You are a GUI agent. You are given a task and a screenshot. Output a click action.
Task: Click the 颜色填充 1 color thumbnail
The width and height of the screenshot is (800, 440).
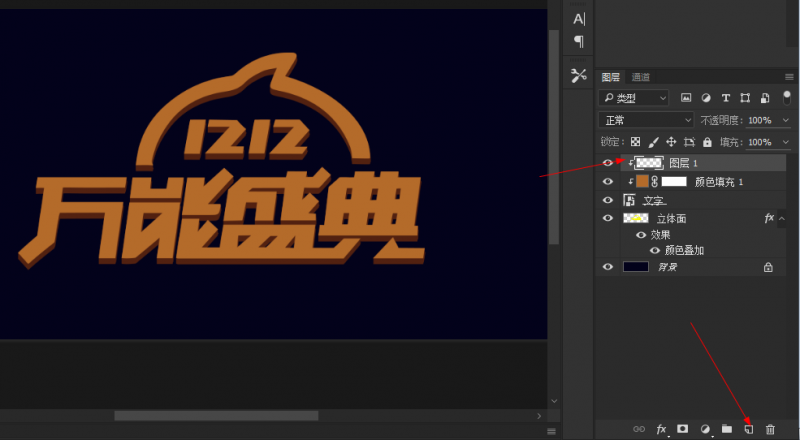coord(643,182)
